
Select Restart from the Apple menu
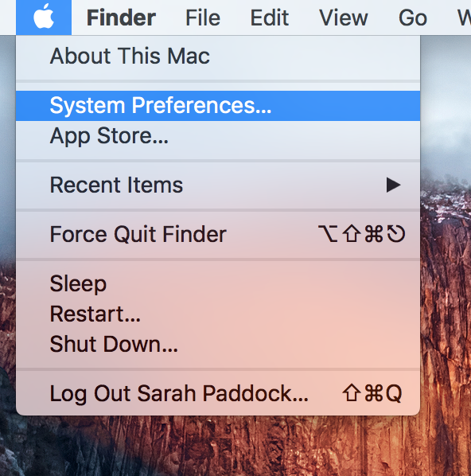218,314
